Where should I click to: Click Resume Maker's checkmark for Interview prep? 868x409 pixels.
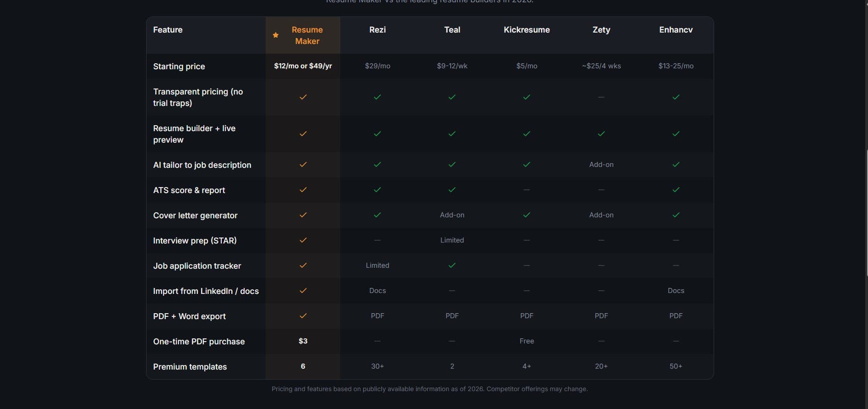coord(303,240)
